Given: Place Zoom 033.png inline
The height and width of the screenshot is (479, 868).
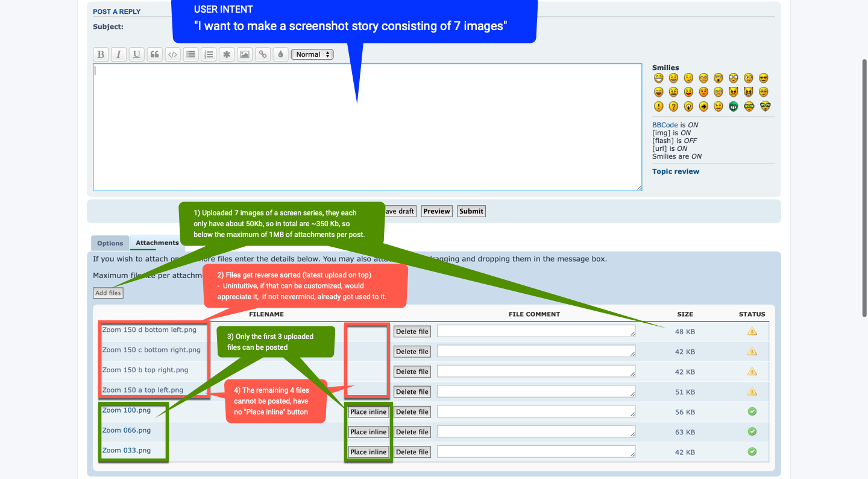Looking at the screenshot, I should [x=368, y=452].
